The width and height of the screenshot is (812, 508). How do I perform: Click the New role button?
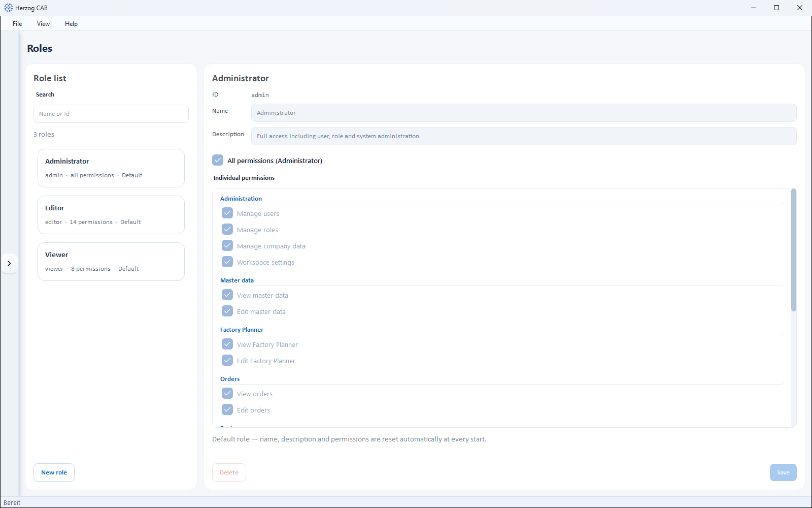(54, 472)
